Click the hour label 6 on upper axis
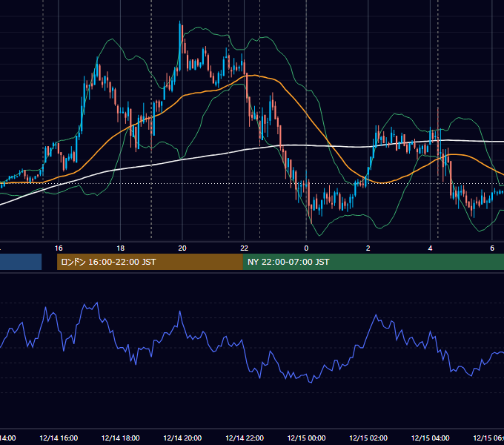Screen dimensions: 504x445 coord(492,248)
